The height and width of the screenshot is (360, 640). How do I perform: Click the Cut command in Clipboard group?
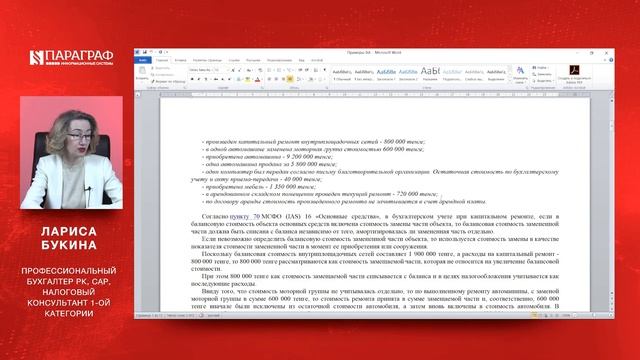click(160, 68)
